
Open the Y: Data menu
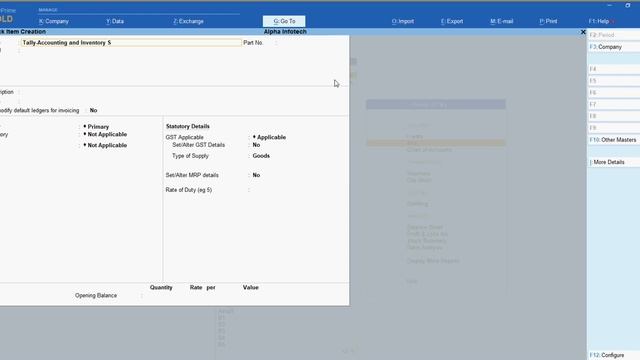[115, 21]
